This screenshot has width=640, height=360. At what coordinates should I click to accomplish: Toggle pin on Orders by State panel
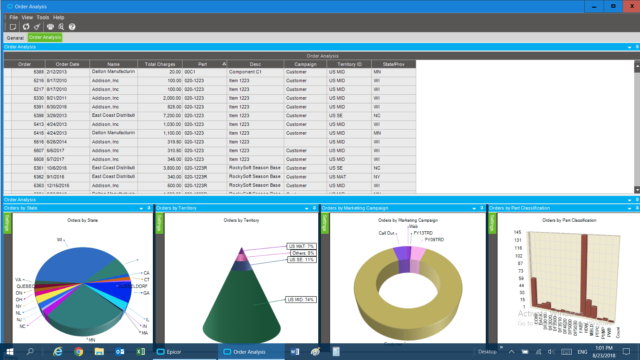tap(149, 208)
